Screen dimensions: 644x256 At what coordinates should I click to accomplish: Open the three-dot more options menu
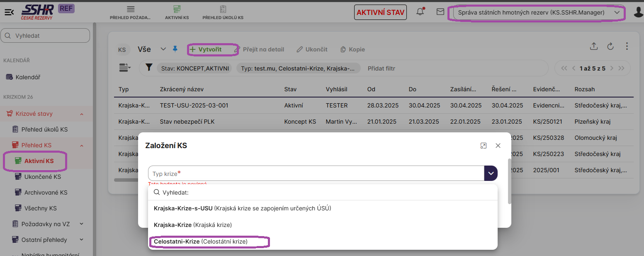click(627, 46)
